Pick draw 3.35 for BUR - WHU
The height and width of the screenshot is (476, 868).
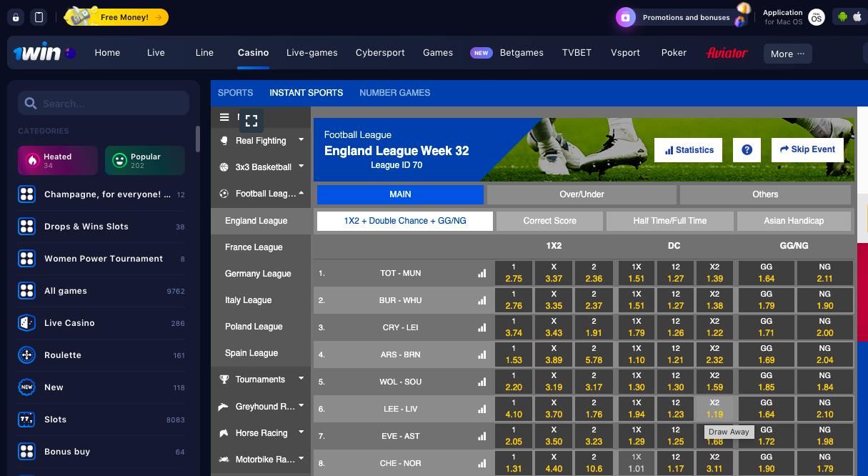pos(554,300)
